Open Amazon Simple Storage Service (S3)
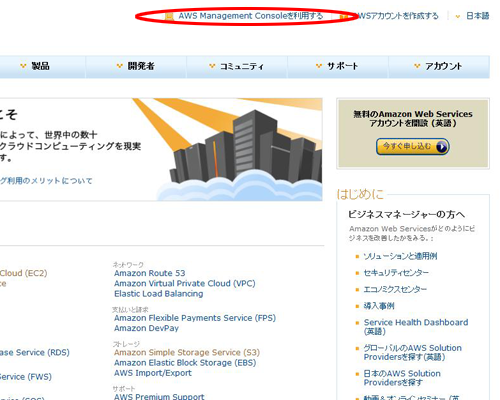This screenshot has height=400, width=500. 187,352
